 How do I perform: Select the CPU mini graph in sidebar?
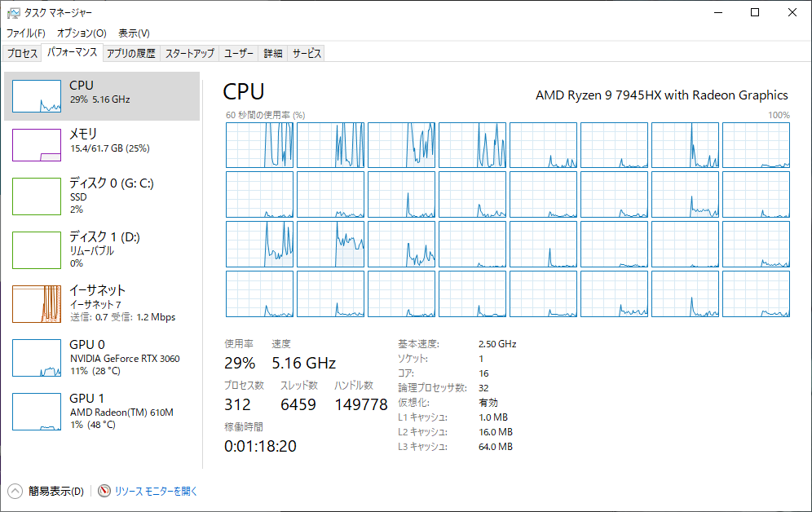pos(37,96)
